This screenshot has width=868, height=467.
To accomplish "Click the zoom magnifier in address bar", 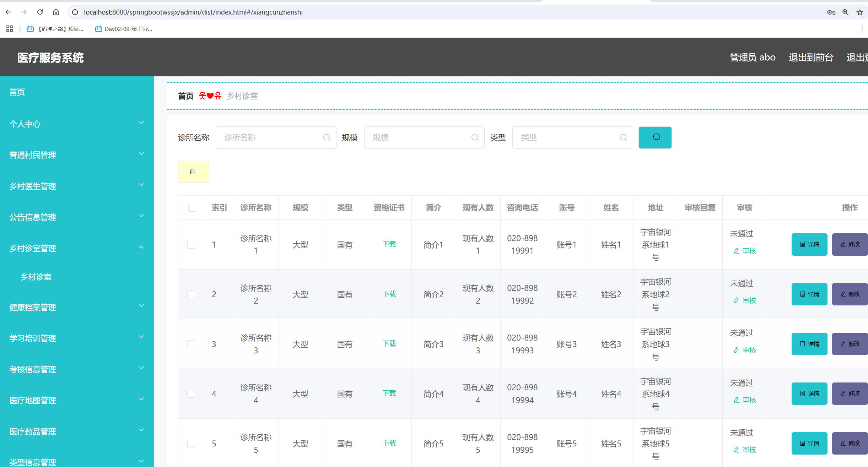I will click(846, 12).
